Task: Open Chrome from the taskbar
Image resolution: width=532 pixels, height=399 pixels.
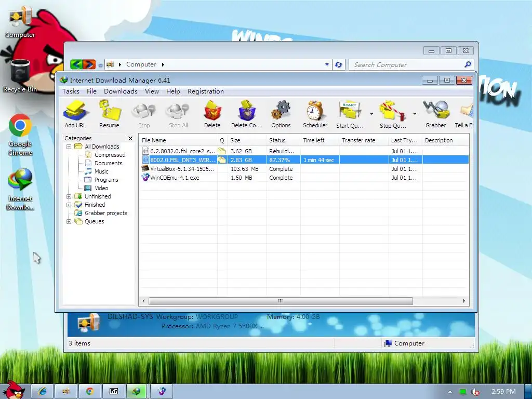Action: [x=89, y=391]
